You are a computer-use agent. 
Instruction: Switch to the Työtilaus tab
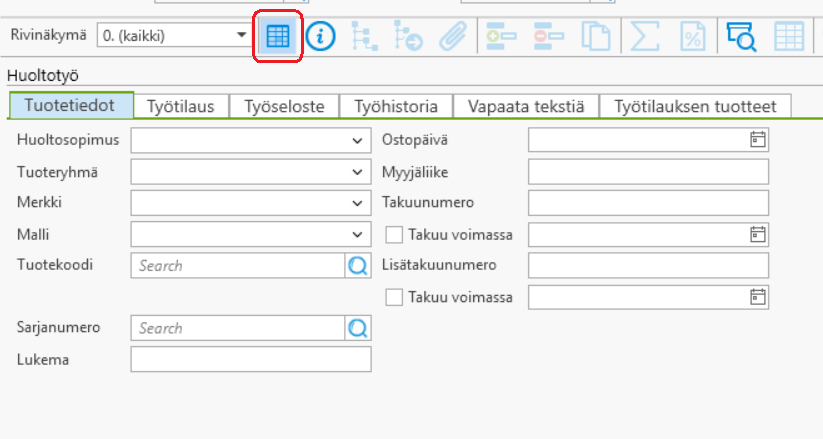[181, 106]
